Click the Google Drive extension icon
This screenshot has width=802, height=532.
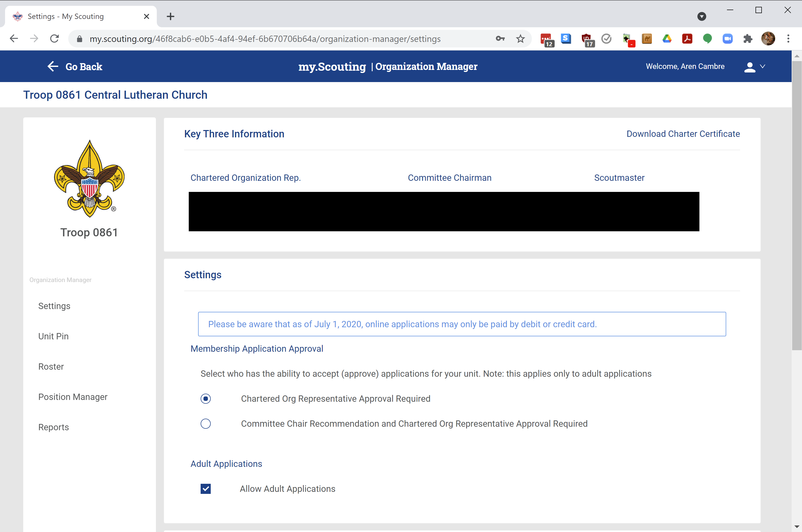667,39
